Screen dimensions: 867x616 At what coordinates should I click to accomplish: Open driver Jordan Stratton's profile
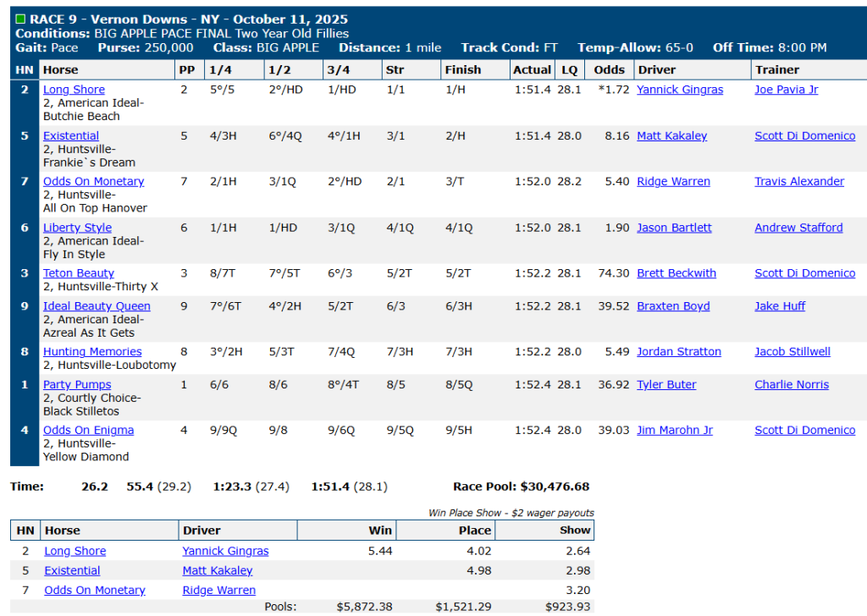pos(678,352)
